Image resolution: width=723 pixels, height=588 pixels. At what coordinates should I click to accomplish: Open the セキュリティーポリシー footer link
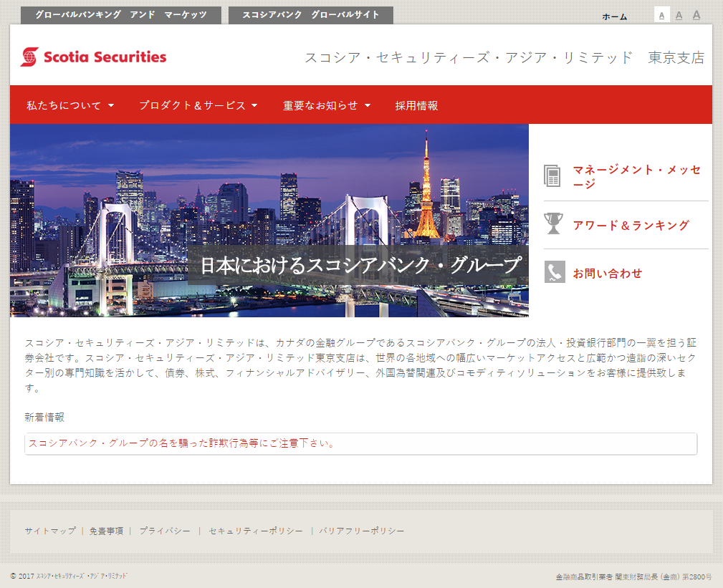[255, 531]
